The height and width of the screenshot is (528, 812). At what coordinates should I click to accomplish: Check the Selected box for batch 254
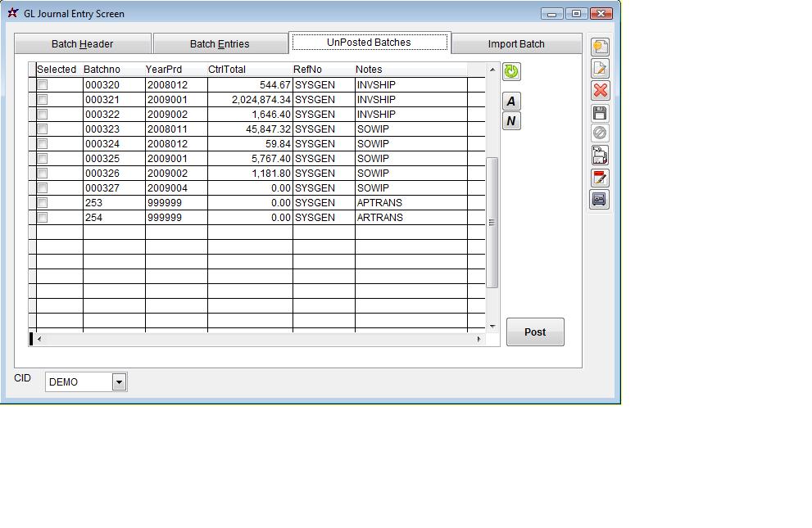point(43,218)
